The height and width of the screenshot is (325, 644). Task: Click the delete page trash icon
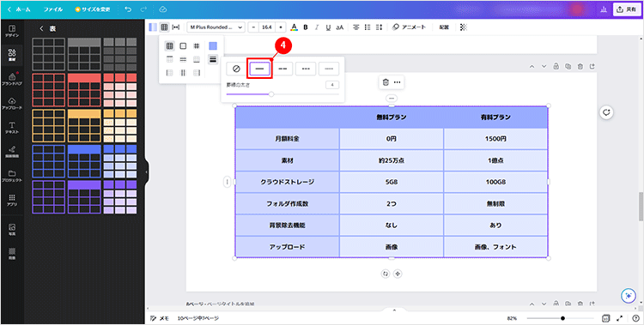(580, 67)
